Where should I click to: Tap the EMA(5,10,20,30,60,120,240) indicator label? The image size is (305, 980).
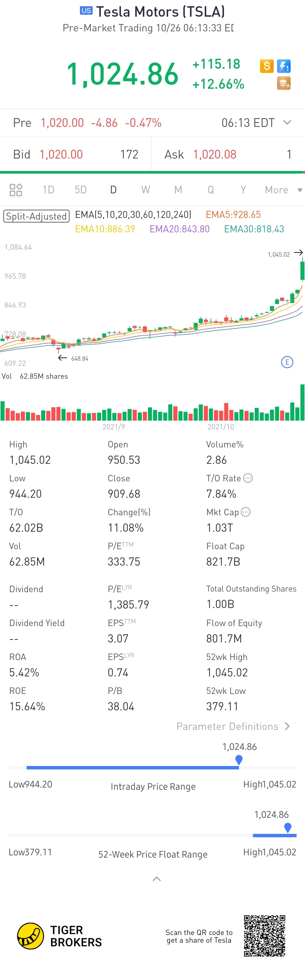point(133,215)
